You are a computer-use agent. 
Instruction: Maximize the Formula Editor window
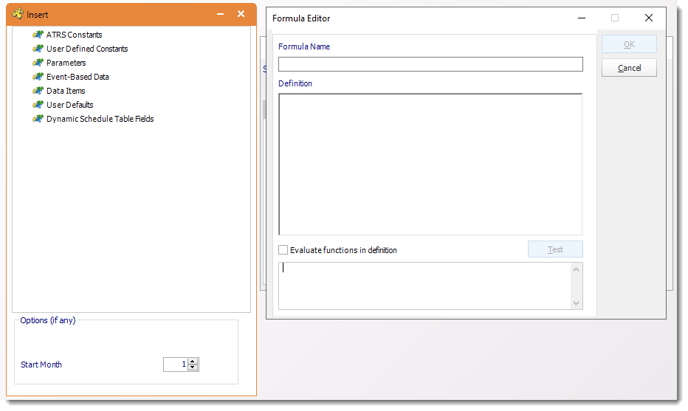pos(615,18)
